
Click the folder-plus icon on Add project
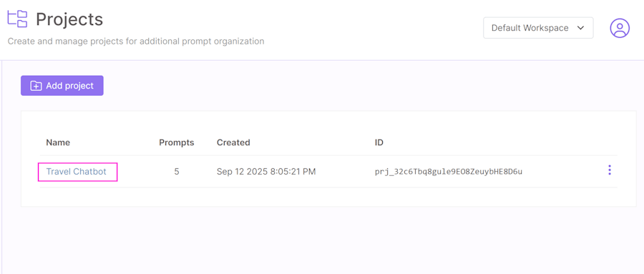[x=36, y=86]
